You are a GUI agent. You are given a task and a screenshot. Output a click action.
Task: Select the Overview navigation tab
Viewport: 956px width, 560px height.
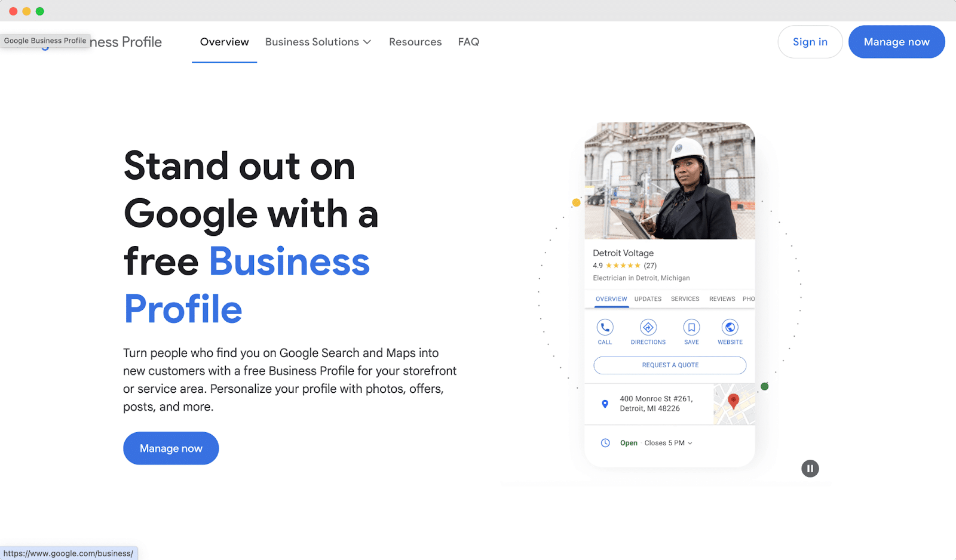(x=224, y=42)
